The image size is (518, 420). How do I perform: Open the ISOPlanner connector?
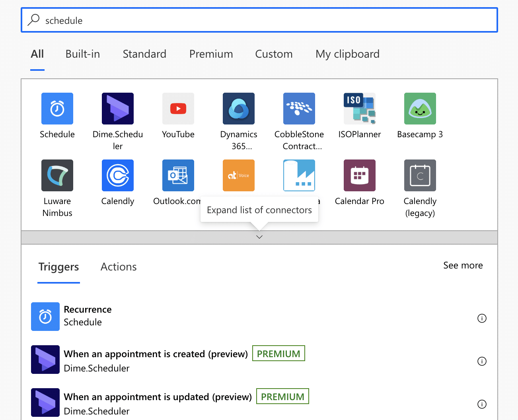360,109
